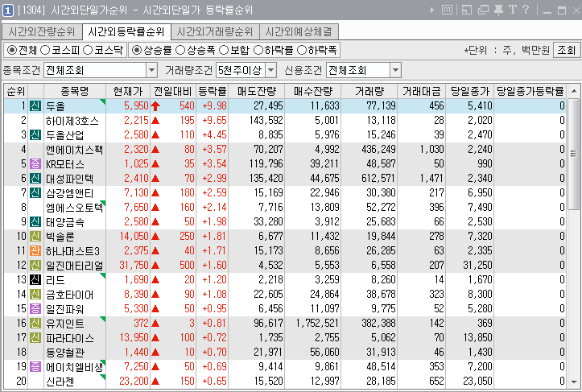Screen dimensions: 582x392
Task: Click the 순위 column header
Action: click(16, 91)
